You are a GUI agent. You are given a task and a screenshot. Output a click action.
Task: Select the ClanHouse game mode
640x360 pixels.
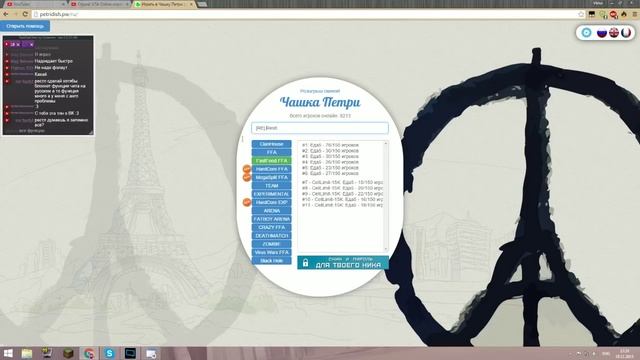point(271,144)
